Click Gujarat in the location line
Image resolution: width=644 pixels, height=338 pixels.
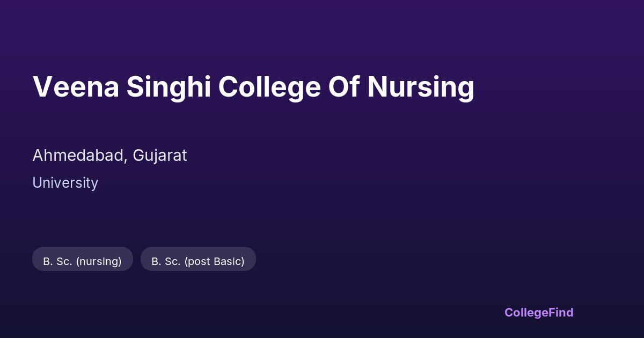point(160,156)
